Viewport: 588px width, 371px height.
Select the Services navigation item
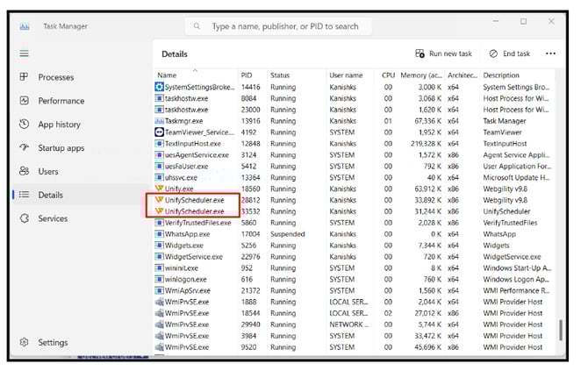click(x=53, y=218)
